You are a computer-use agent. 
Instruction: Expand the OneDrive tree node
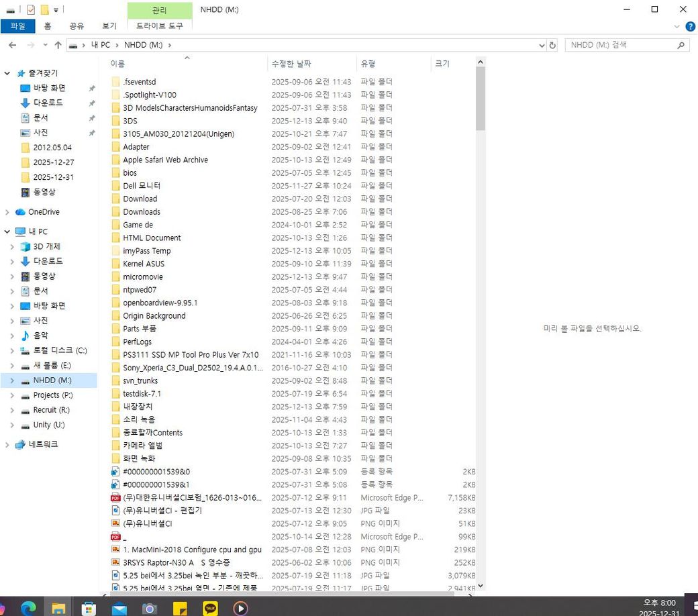pos(7,212)
